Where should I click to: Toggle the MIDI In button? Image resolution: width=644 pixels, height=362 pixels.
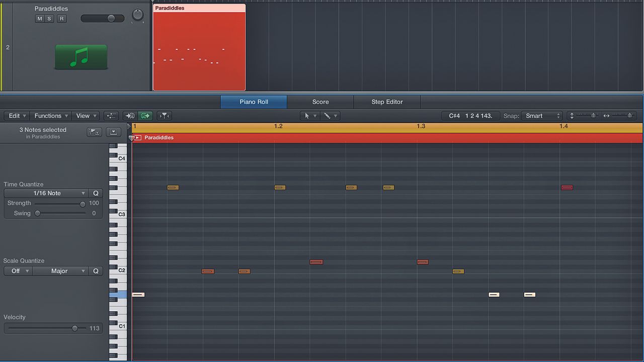(x=130, y=116)
